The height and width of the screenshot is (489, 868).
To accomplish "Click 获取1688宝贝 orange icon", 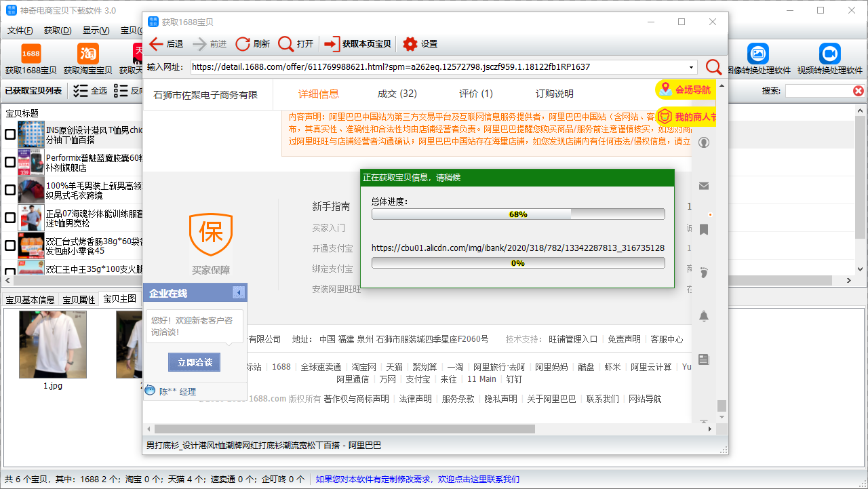I will 31,54.
